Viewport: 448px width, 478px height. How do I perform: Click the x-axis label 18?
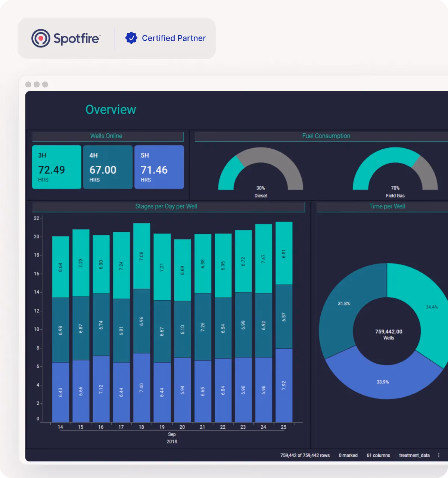coord(141,427)
